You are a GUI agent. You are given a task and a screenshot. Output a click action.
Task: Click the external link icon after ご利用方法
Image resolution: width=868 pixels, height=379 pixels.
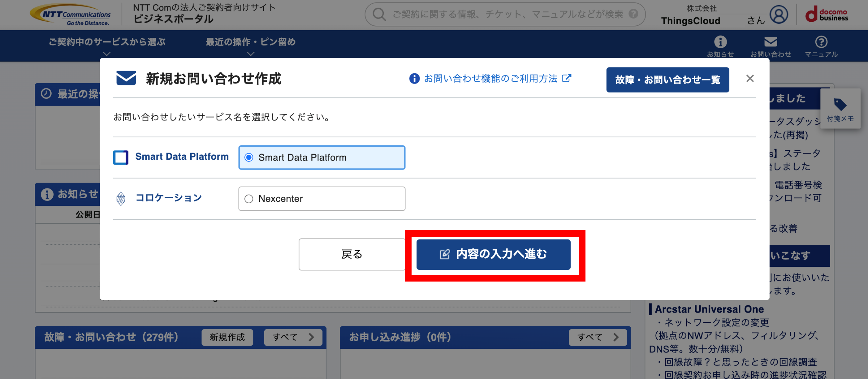(566, 78)
